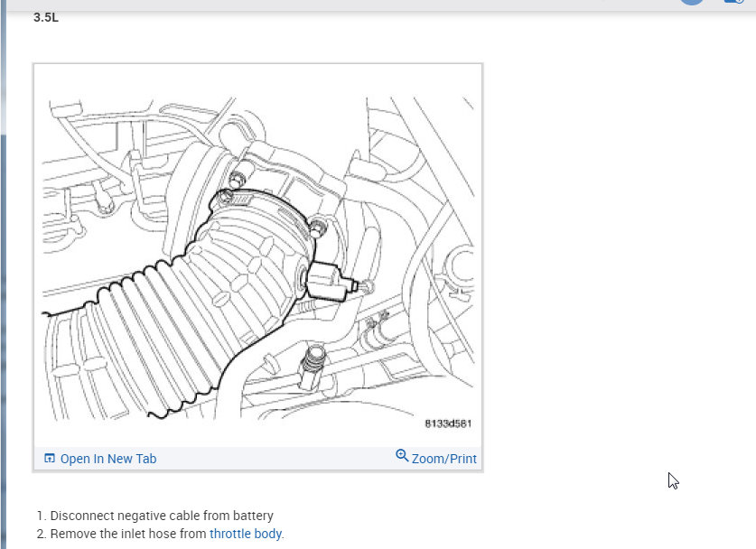Open In New Tab link text
The width and height of the screenshot is (756, 549).
(108, 459)
